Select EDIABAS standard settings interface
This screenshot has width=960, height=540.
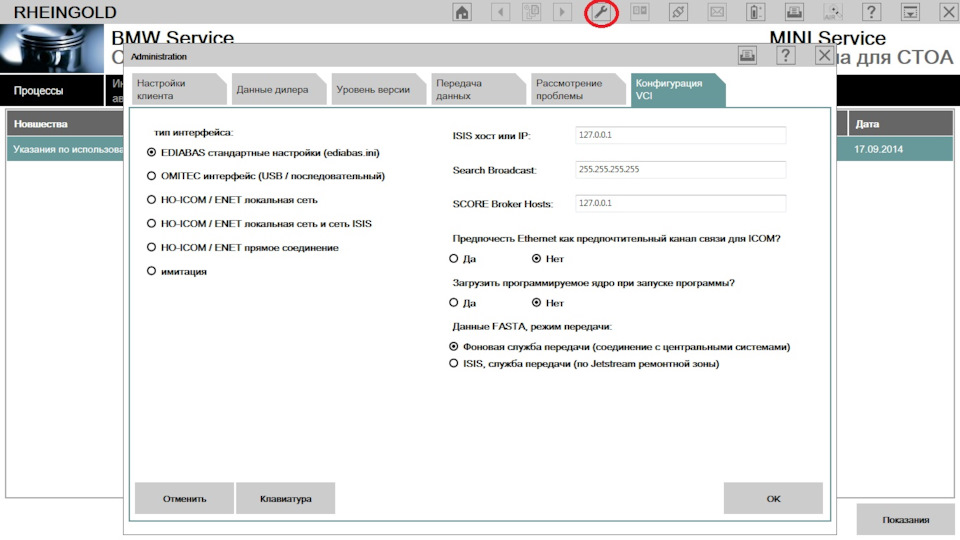263,152
